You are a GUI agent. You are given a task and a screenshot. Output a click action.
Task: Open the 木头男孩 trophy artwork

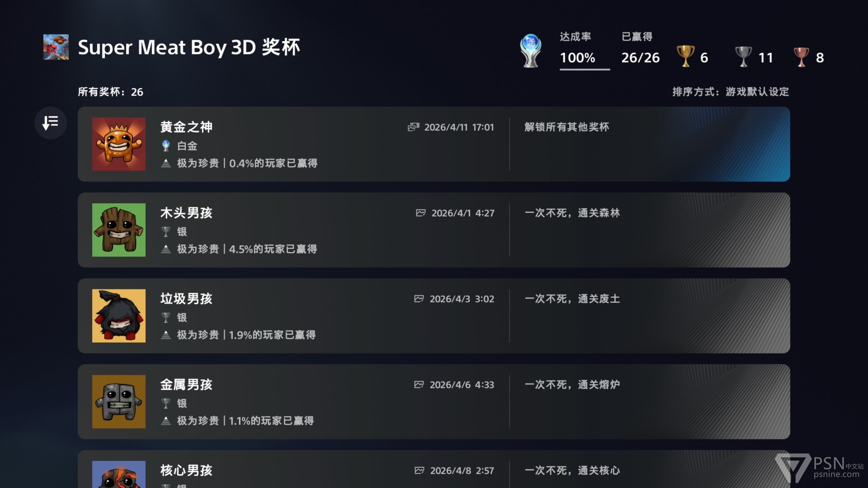coord(119,230)
